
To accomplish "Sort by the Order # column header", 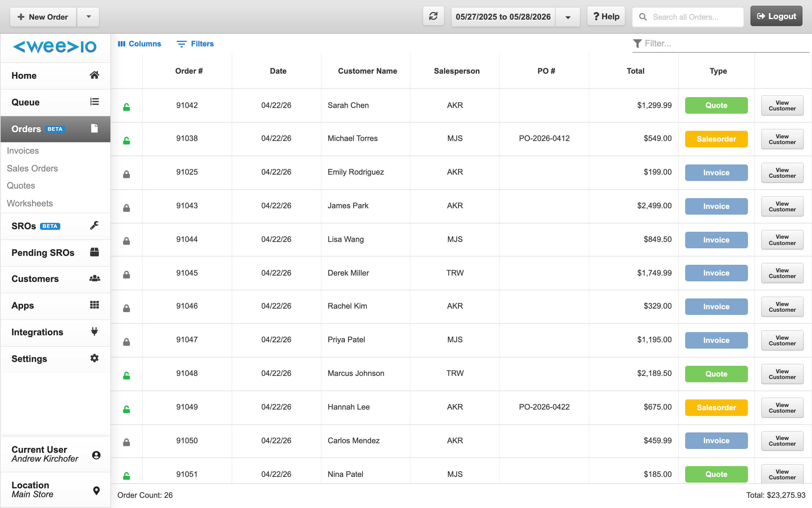I will coord(189,71).
